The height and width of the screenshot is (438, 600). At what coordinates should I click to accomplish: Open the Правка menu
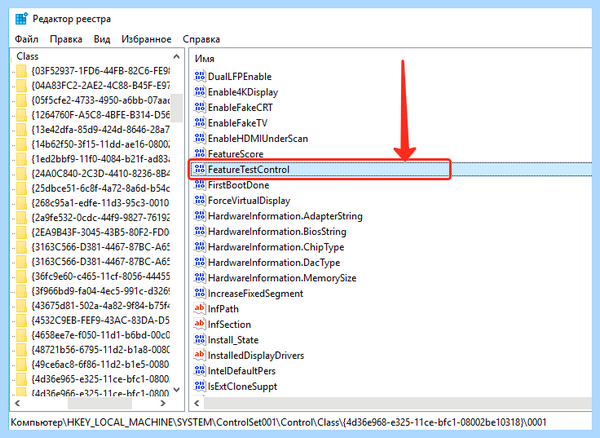pyautogui.click(x=66, y=39)
